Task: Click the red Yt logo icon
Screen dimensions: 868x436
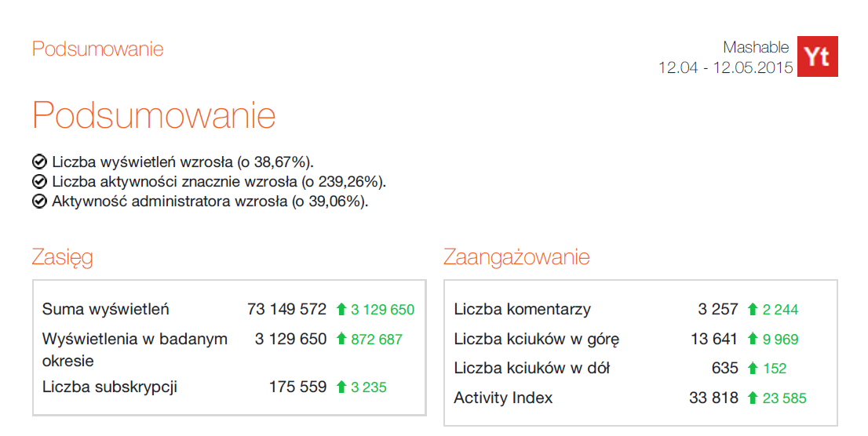Action: [817, 56]
